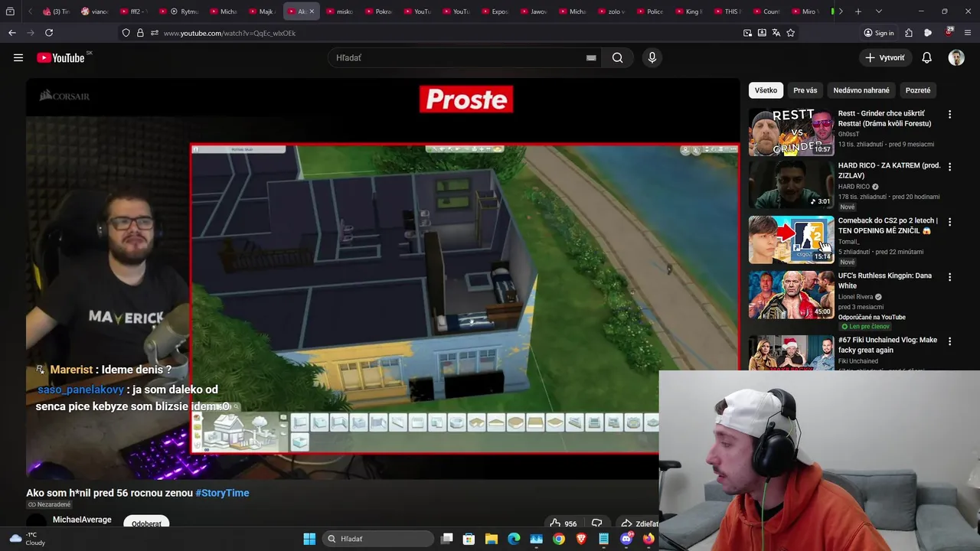Start voice search with the microphone icon
The width and height of the screenshot is (980, 551).
[652, 57]
